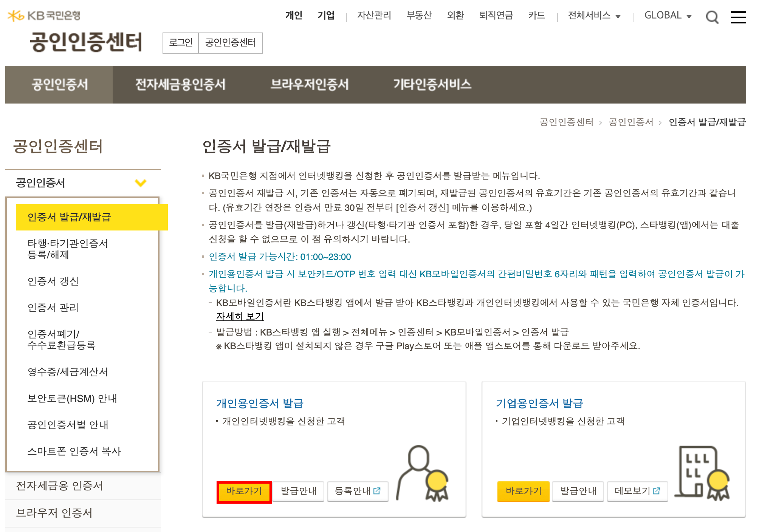Click 공인인증서 in the breadcrumb
Image resolution: width=759 pixels, height=532 pixels.
click(x=630, y=122)
